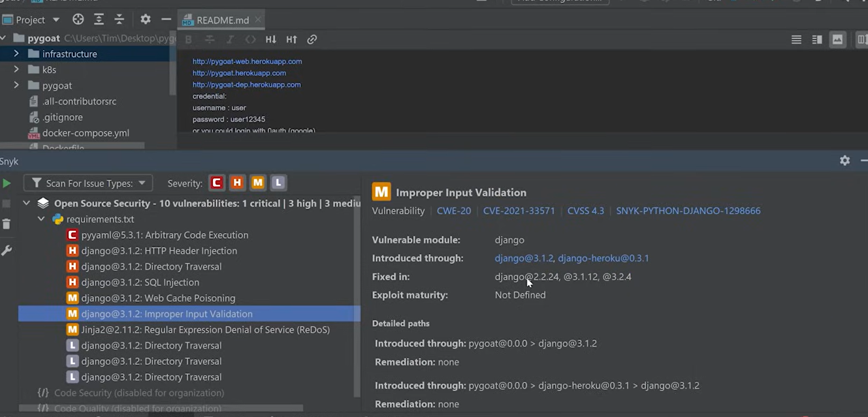Screen dimensions: 868x417
Task: Click the Python icon beside requirements.txt
Action: click(57, 219)
